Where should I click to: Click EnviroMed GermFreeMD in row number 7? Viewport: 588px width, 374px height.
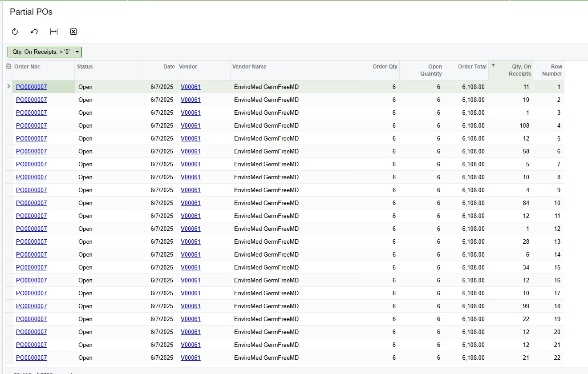(x=266, y=164)
